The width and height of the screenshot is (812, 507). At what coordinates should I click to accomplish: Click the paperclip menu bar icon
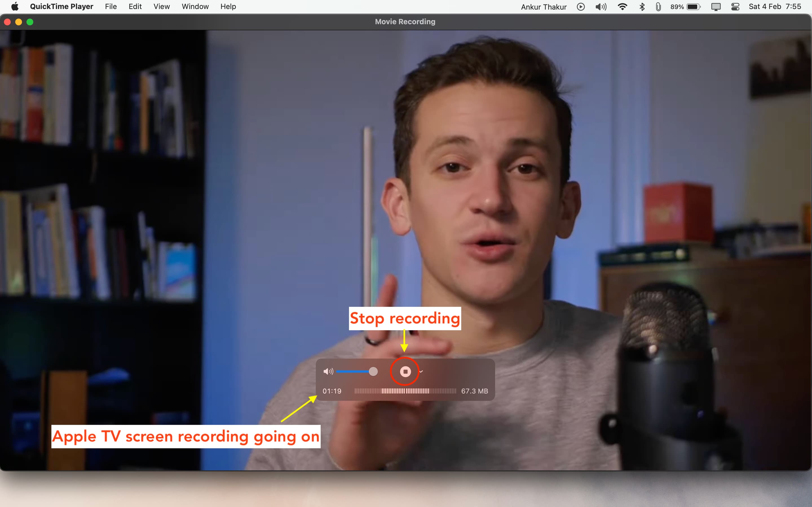(658, 7)
